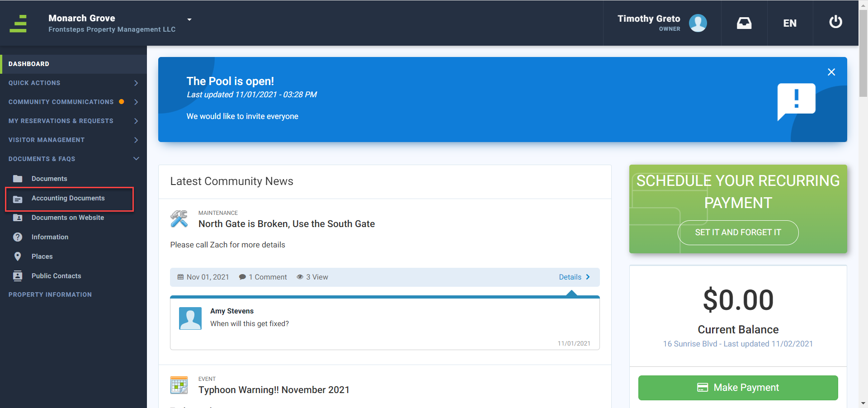Dismiss the Pool is open announcement banner
This screenshot has height=408, width=868.
831,72
